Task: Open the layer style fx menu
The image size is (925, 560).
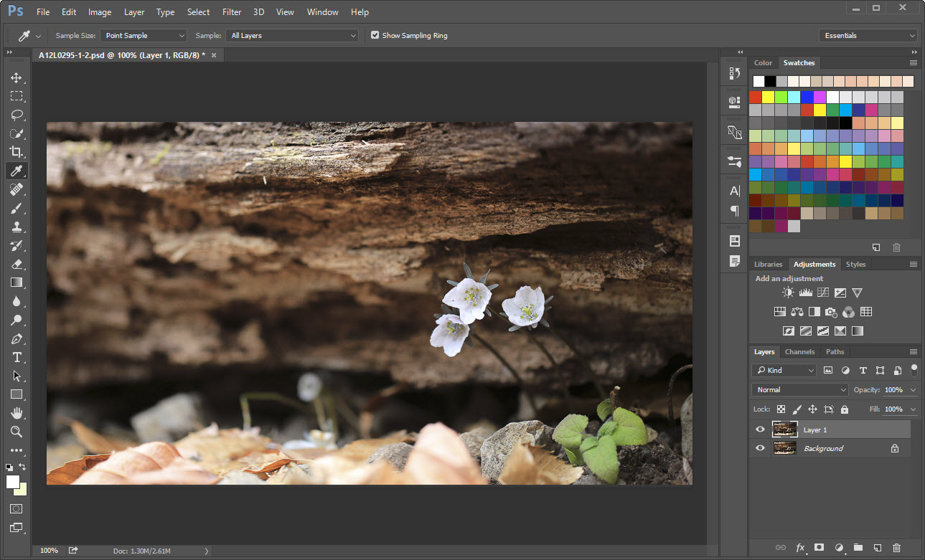Action: 800,548
